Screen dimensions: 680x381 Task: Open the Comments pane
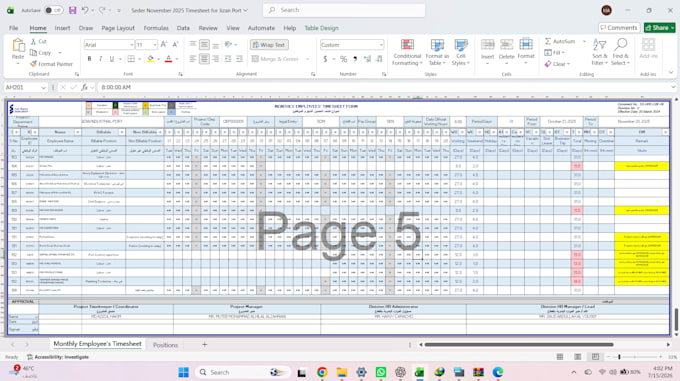[x=619, y=28]
